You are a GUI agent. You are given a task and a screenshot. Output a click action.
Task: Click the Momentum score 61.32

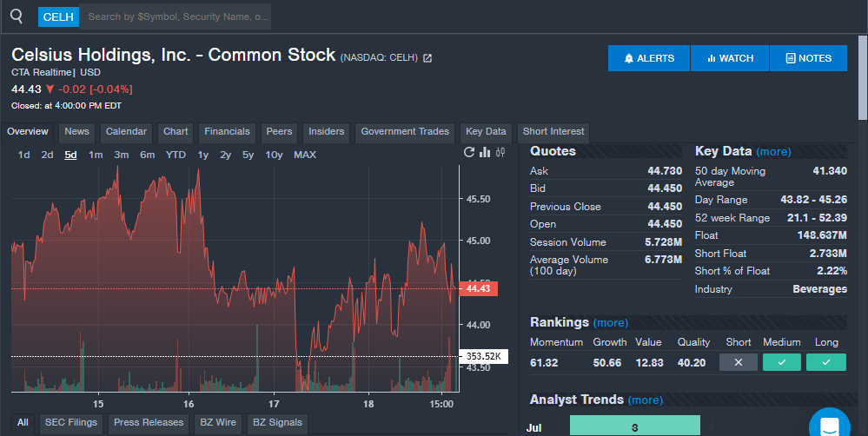(x=544, y=363)
